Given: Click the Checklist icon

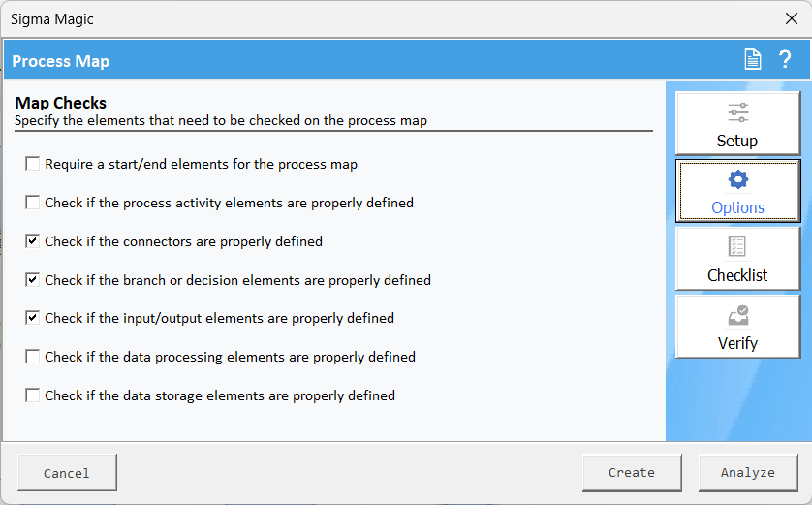Looking at the screenshot, I should 737,247.
